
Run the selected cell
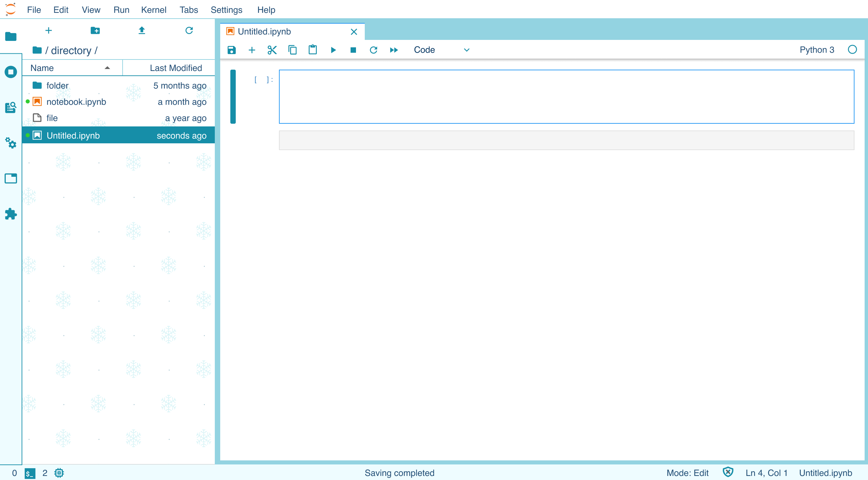333,50
